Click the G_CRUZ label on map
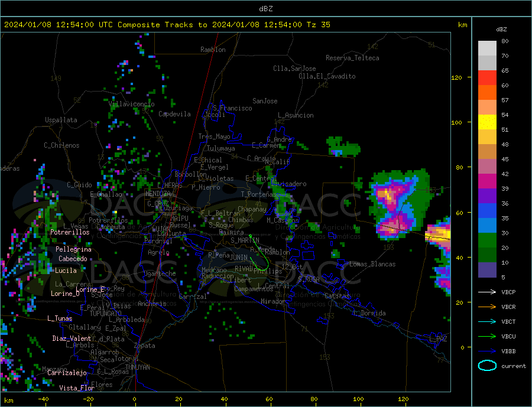532x407 pixels. pos(158,204)
